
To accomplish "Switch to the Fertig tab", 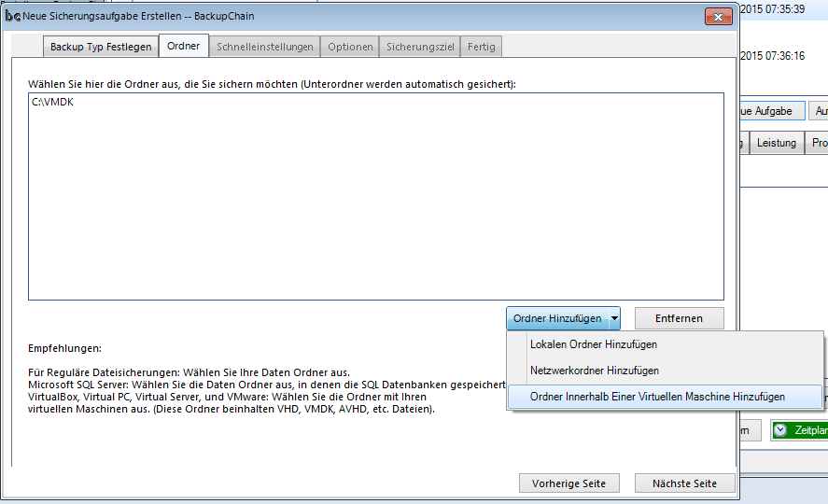I will tap(481, 47).
